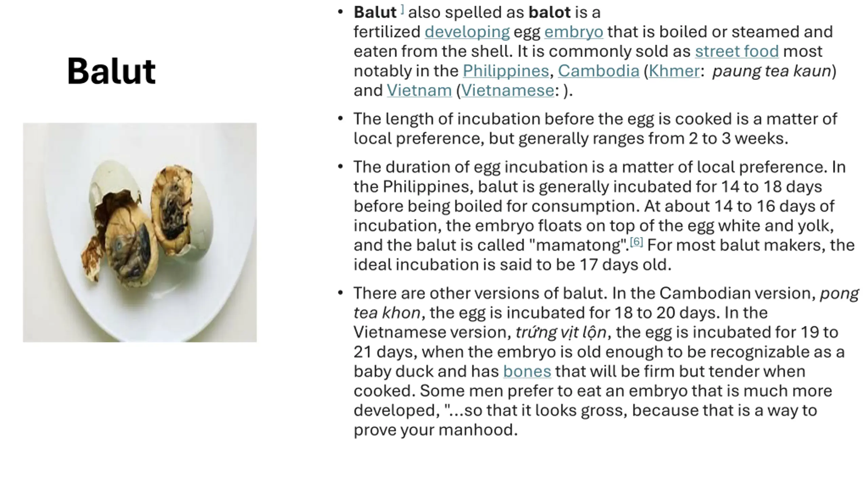Open the Vietnam country link

(419, 91)
